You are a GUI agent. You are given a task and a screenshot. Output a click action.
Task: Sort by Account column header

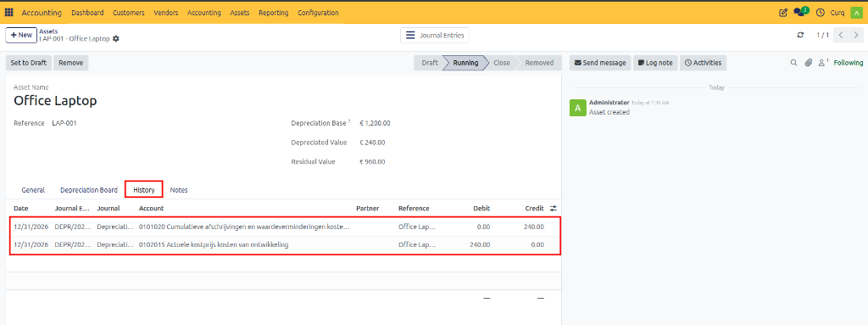tap(151, 209)
